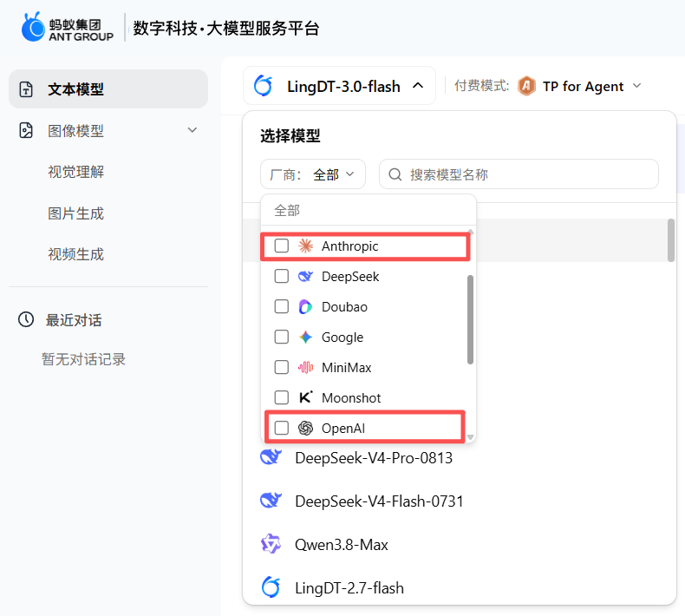Check the OpenAI vendor checkbox
The image size is (685, 616).
[281, 428]
